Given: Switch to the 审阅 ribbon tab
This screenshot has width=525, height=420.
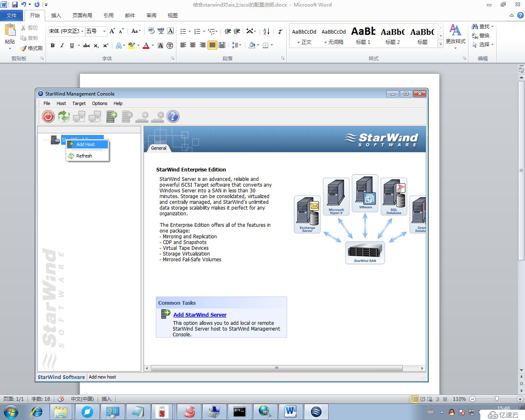Looking at the screenshot, I should [x=151, y=16].
